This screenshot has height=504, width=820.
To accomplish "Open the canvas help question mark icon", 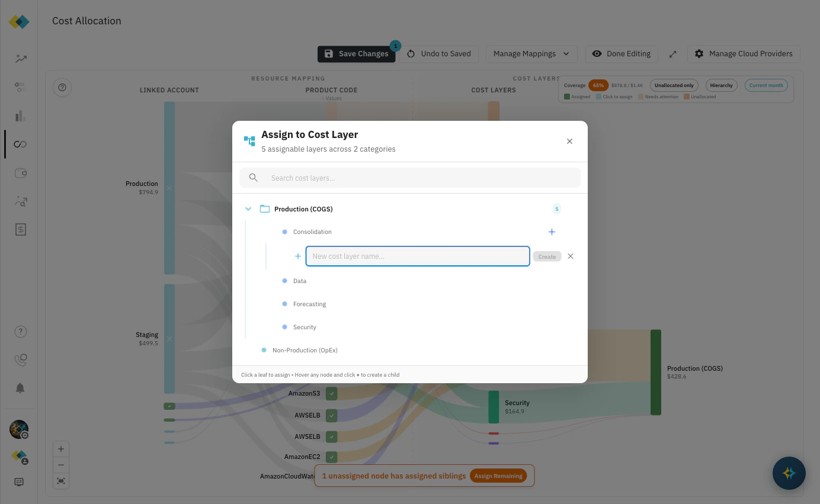I will [x=62, y=88].
